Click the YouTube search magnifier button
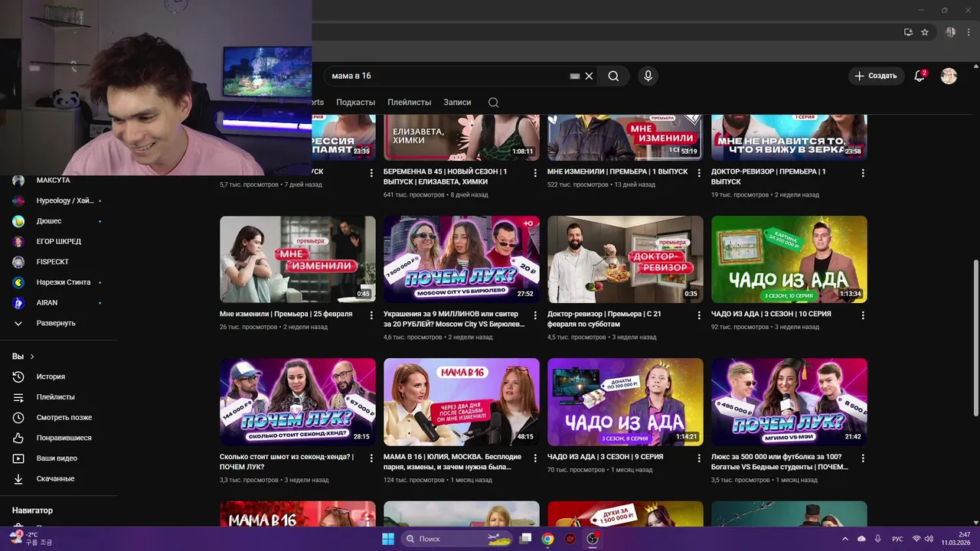This screenshot has height=551, width=980. pyautogui.click(x=613, y=76)
